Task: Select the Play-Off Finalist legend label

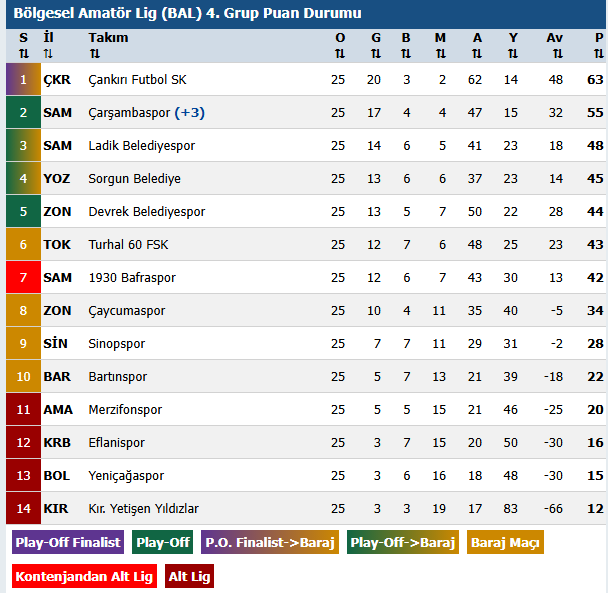Action: [x=68, y=543]
